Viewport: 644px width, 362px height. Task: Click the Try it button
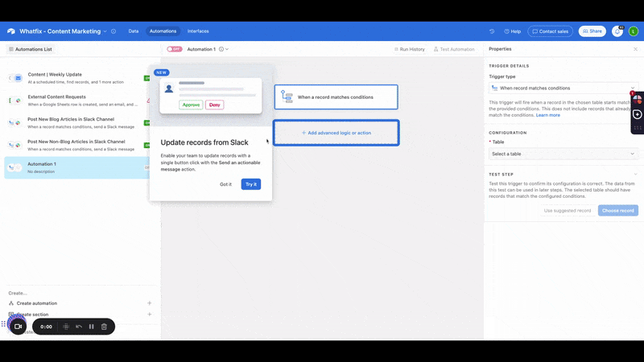point(251,184)
